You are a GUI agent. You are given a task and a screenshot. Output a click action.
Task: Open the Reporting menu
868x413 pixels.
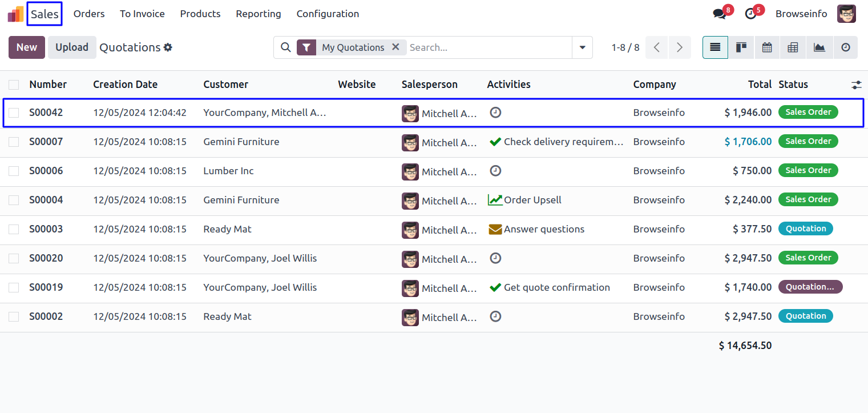259,14
